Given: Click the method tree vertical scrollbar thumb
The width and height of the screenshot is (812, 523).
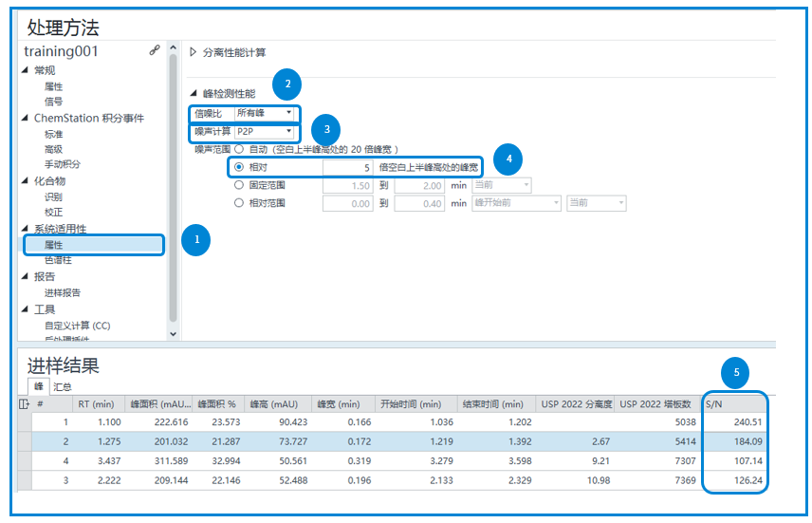Looking at the screenshot, I should point(173,188).
